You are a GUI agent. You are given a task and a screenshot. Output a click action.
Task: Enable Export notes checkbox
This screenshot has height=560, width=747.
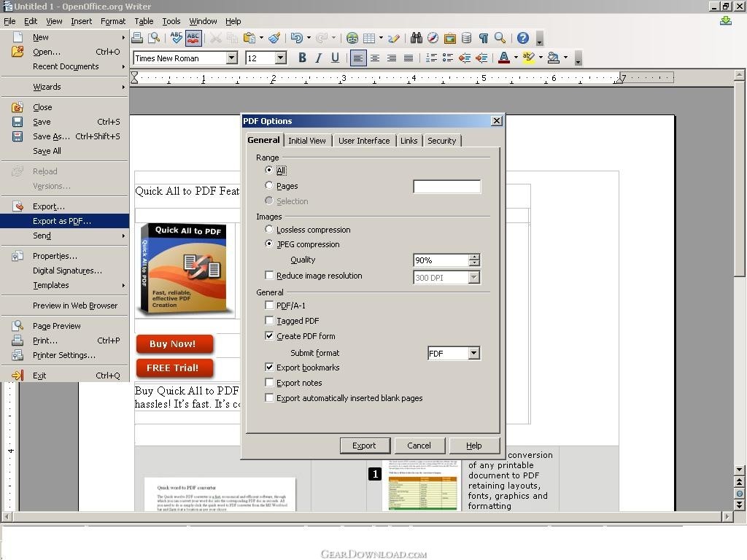269,382
